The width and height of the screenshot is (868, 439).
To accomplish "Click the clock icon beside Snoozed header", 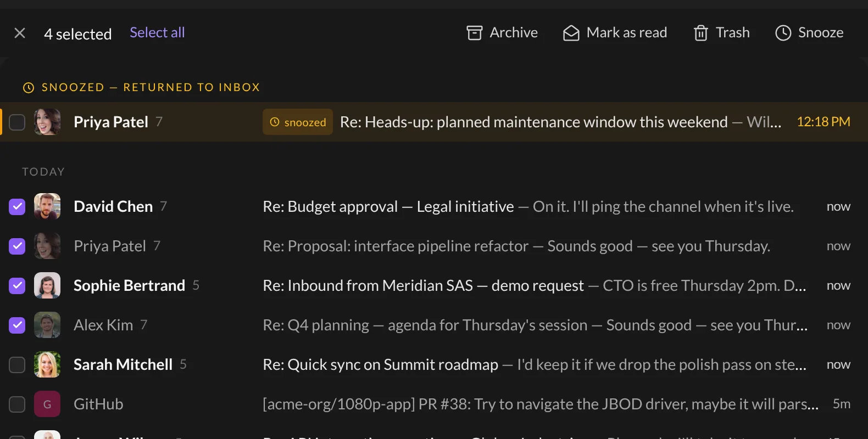I will tap(29, 88).
